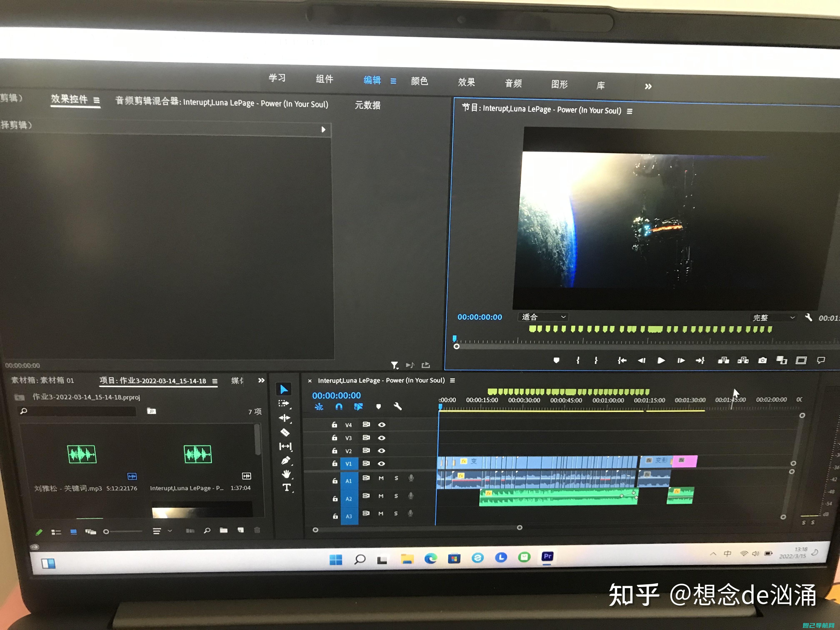Select the Type tool

pyautogui.click(x=287, y=487)
